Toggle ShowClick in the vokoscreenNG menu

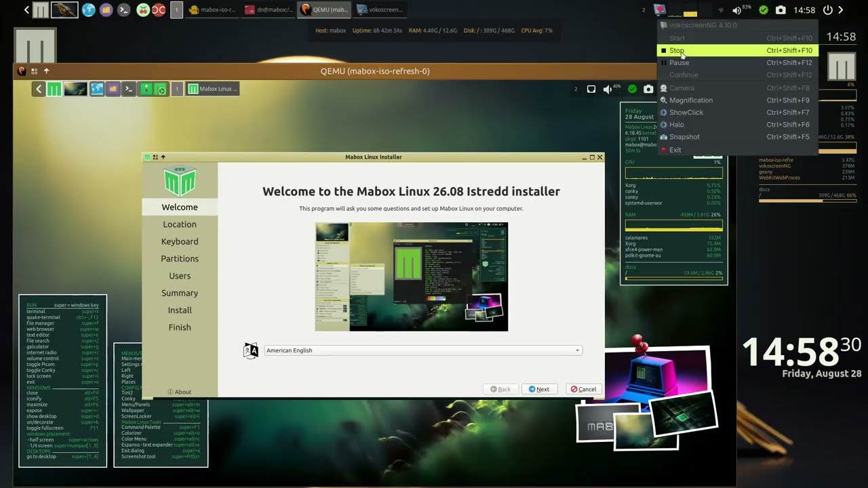tap(738, 113)
